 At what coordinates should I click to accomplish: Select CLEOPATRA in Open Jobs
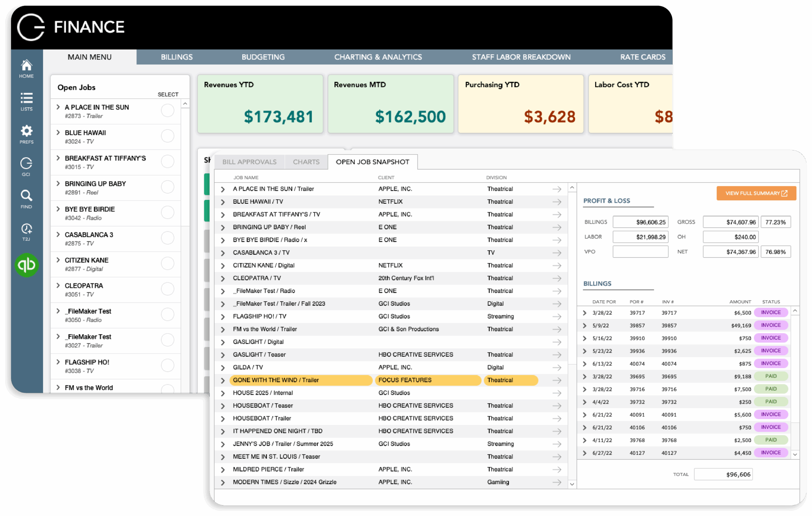[x=167, y=288]
